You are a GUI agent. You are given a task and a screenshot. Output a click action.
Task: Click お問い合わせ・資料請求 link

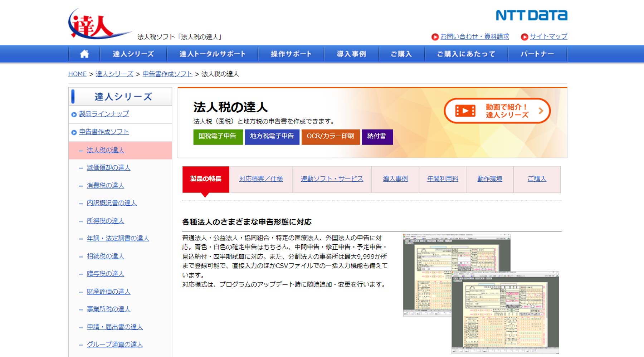(475, 36)
